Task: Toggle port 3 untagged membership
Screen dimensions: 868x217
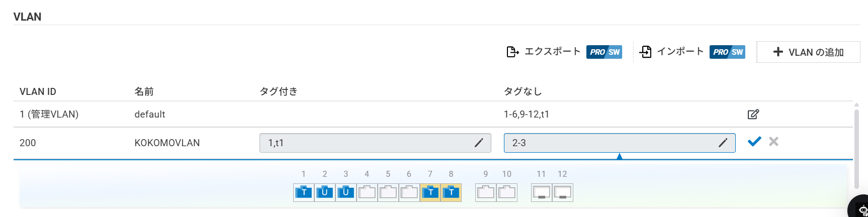Action: [346, 192]
